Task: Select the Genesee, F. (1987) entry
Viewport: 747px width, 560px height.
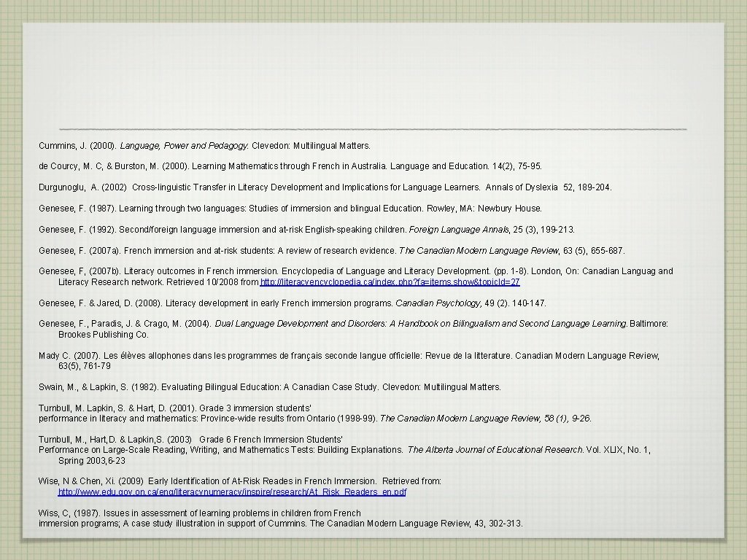Action: [x=290, y=208]
